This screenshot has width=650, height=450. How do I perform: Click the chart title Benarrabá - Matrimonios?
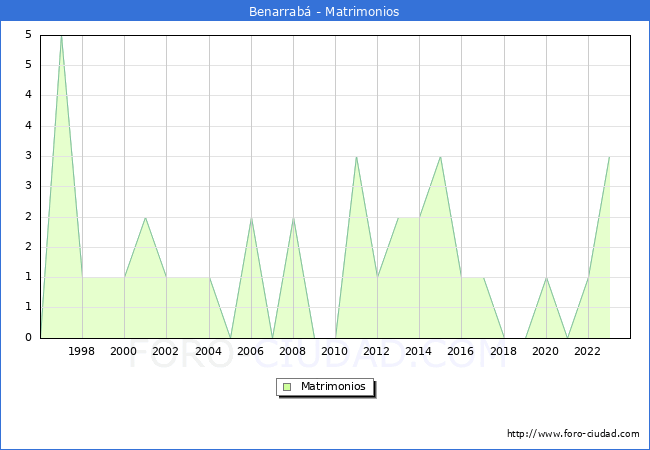click(324, 12)
